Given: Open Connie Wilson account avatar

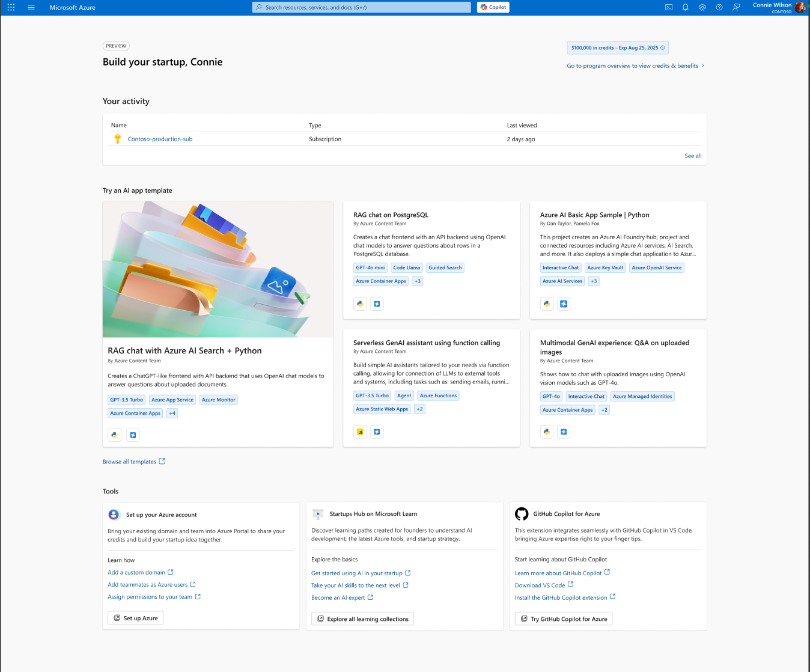Looking at the screenshot, I should (x=800, y=7).
